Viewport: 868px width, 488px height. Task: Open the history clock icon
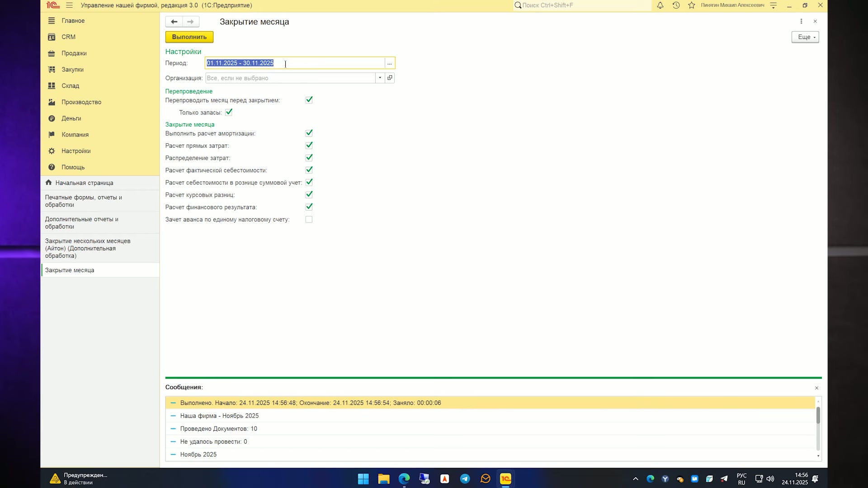coord(676,5)
